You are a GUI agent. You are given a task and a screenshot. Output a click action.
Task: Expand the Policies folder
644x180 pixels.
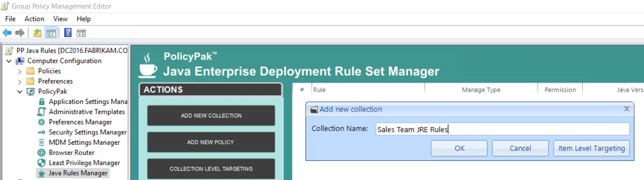click(20, 71)
